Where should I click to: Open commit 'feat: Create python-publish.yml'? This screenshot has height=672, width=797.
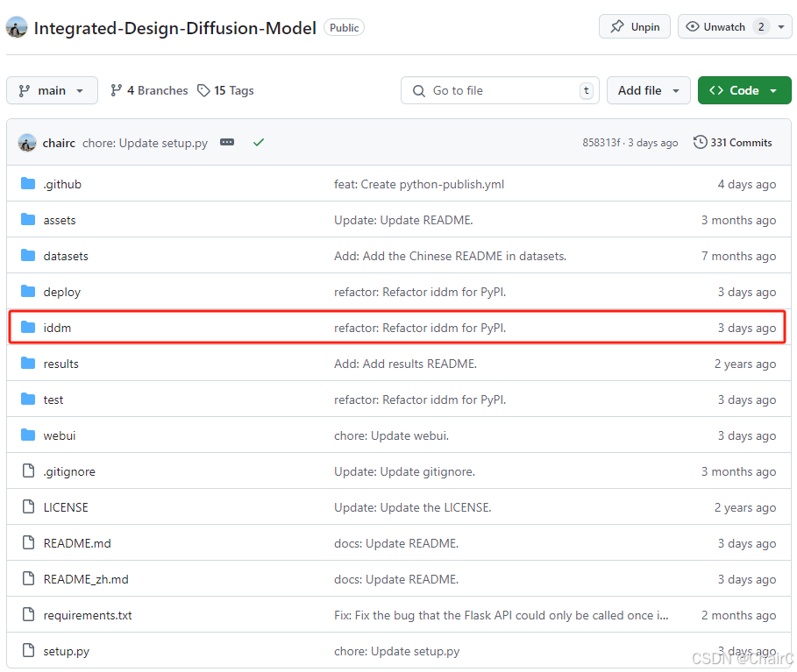[x=419, y=184]
